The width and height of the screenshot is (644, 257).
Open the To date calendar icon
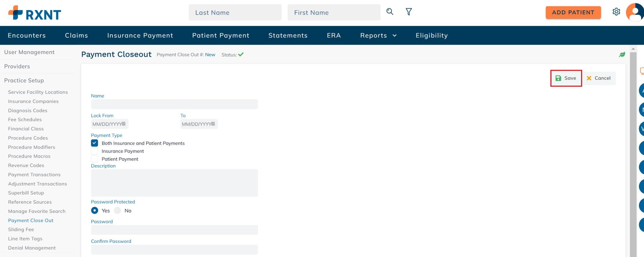pyautogui.click(x=213, y=124)
